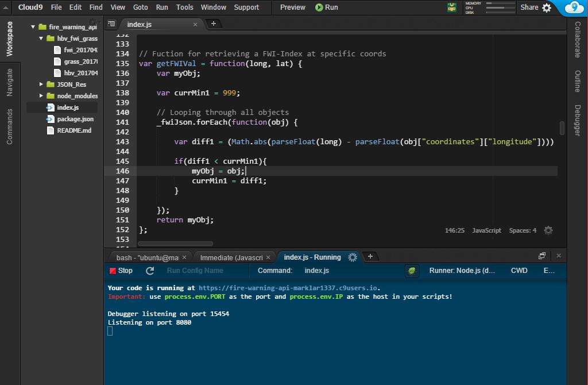The width and height of the screenshot is (588, 385).
Task: Select README.md in the file tree
Action: tap(69, 130)
